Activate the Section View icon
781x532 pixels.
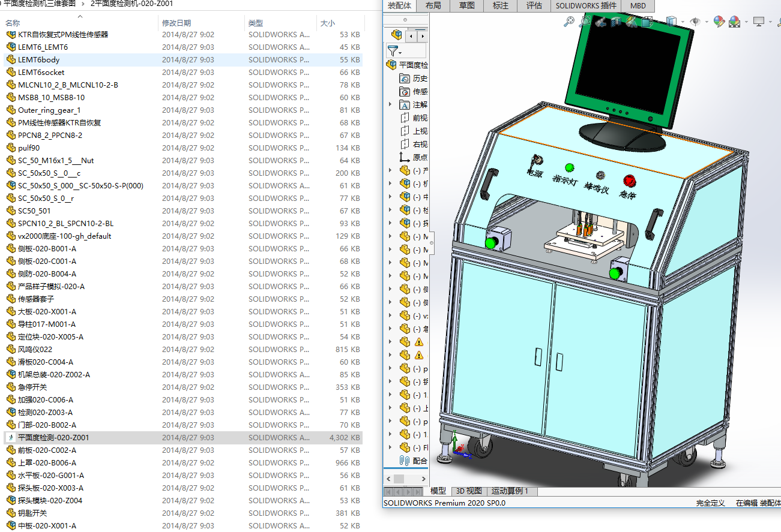[615, 22]
